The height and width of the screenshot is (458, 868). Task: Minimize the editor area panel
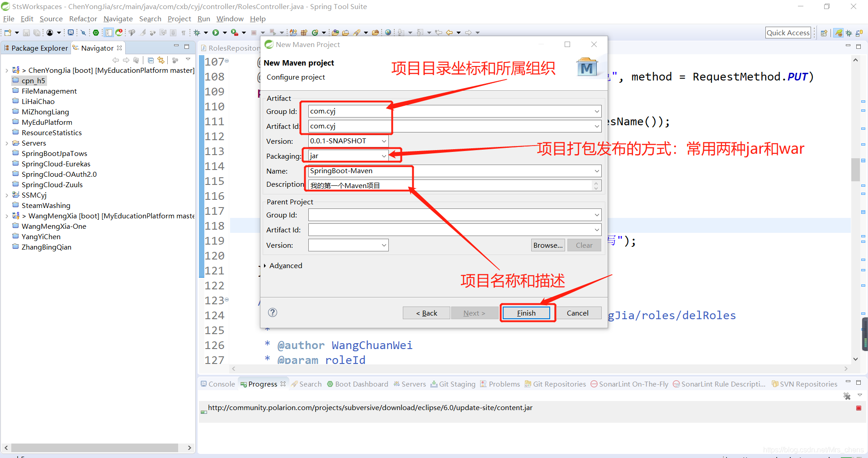click(x=848, y=46)
